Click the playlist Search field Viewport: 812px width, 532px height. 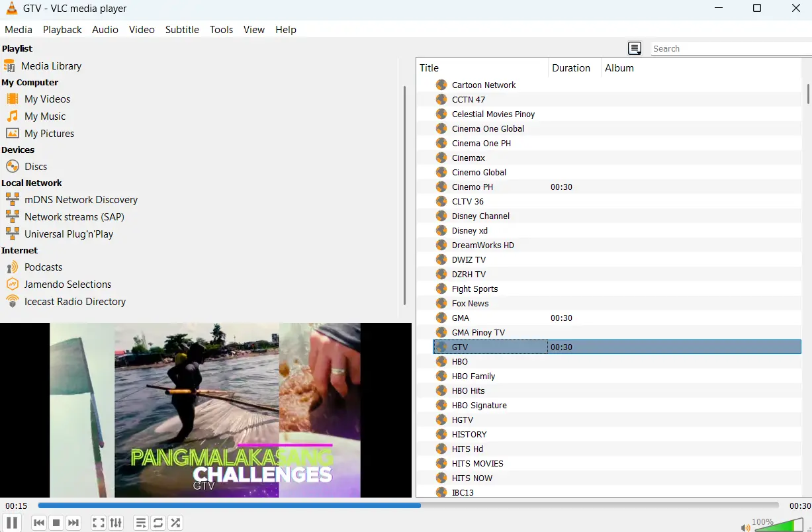point(731,48)
